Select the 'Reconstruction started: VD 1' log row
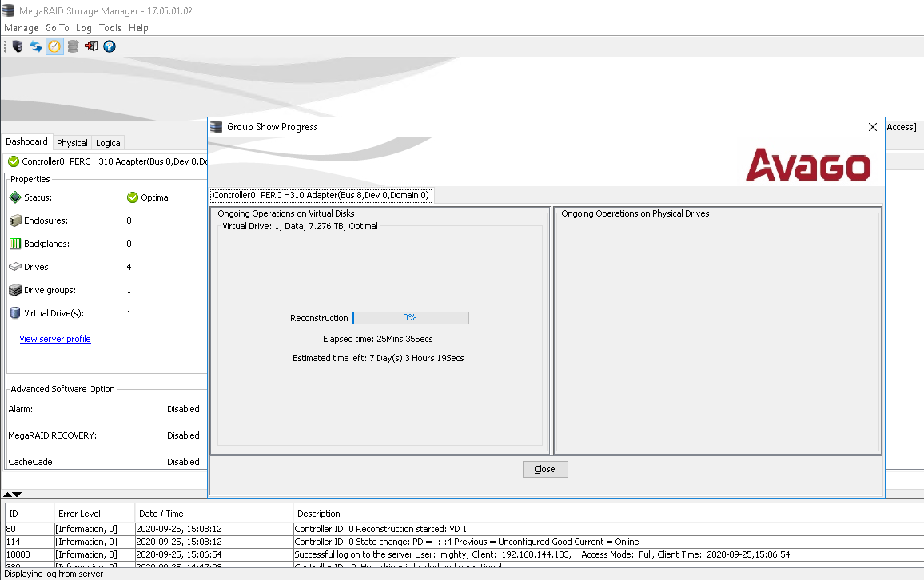Viewport: 924px width, 580px height. pyautogui.click(x=380, y=529)
